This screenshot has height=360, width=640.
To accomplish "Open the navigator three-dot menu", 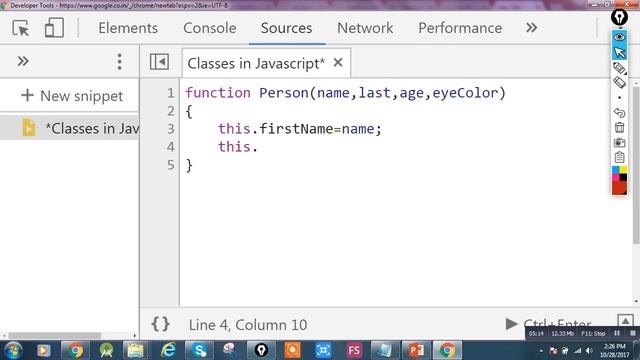I will 119,62.
